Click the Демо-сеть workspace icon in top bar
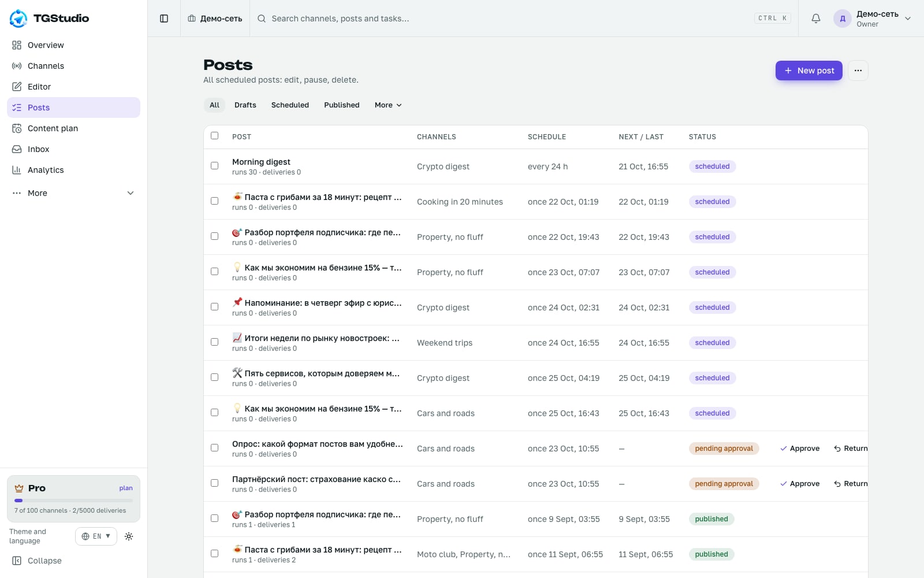Image resolution: width=924 pixels, height=578 pixels. click(192, 18)
